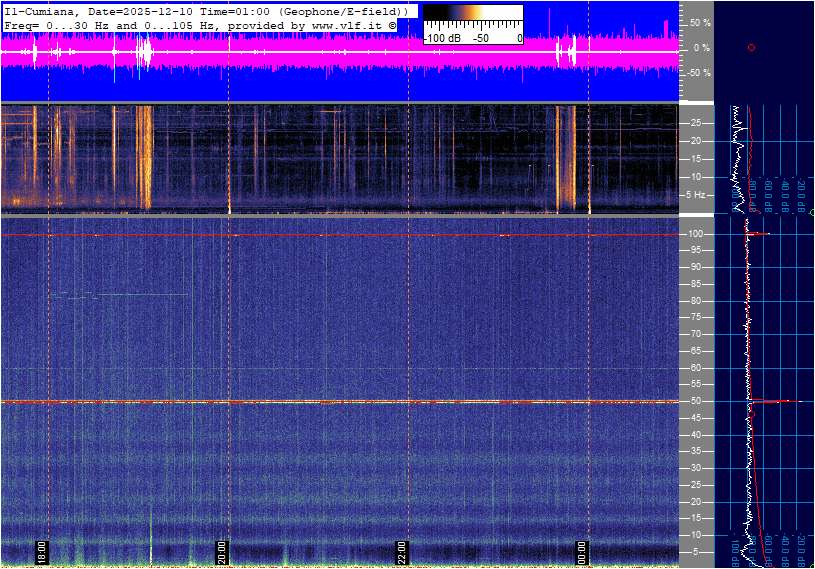Click the -50 % amplitude axis label
Viewport: 815px width, 569px height.
[698, 73]
